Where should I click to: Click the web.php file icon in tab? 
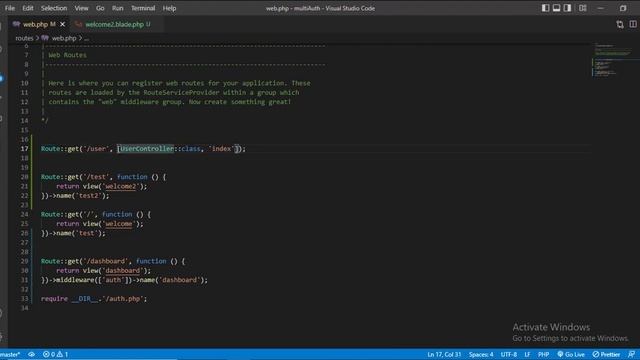(x=16, y=24)
